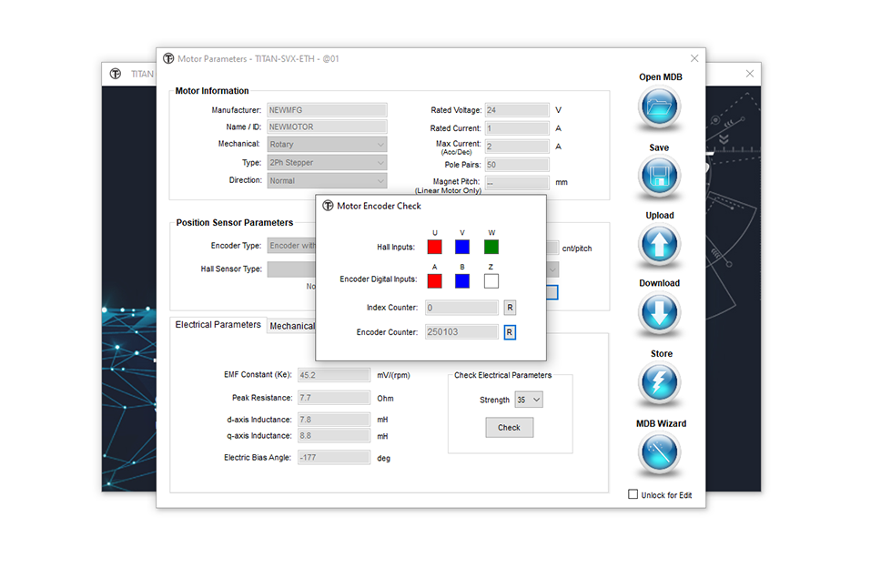Open the Strength dropdown
The image size is (881, 588).
[529, 400]
